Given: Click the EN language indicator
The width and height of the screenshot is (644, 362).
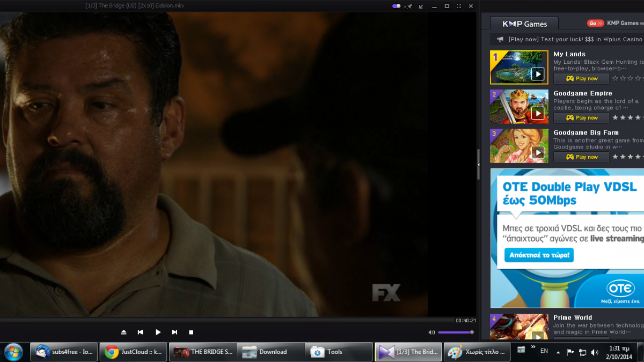Looking at the screenshot, I should [x=544, y=351].
